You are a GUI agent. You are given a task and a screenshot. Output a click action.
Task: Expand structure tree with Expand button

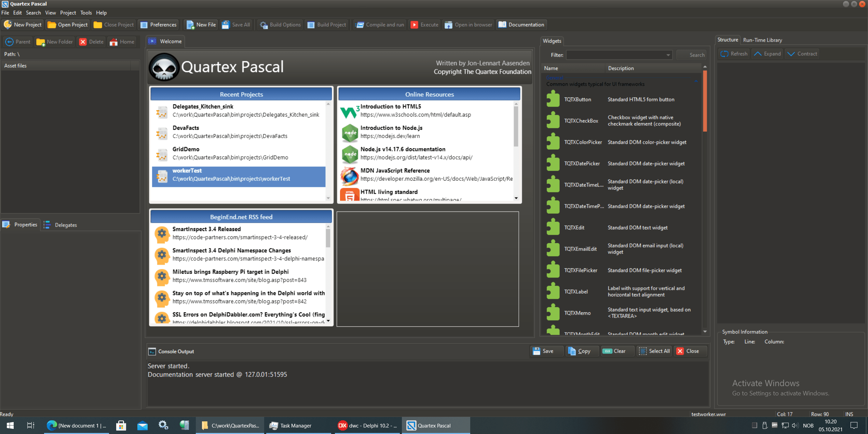point(768,54)
